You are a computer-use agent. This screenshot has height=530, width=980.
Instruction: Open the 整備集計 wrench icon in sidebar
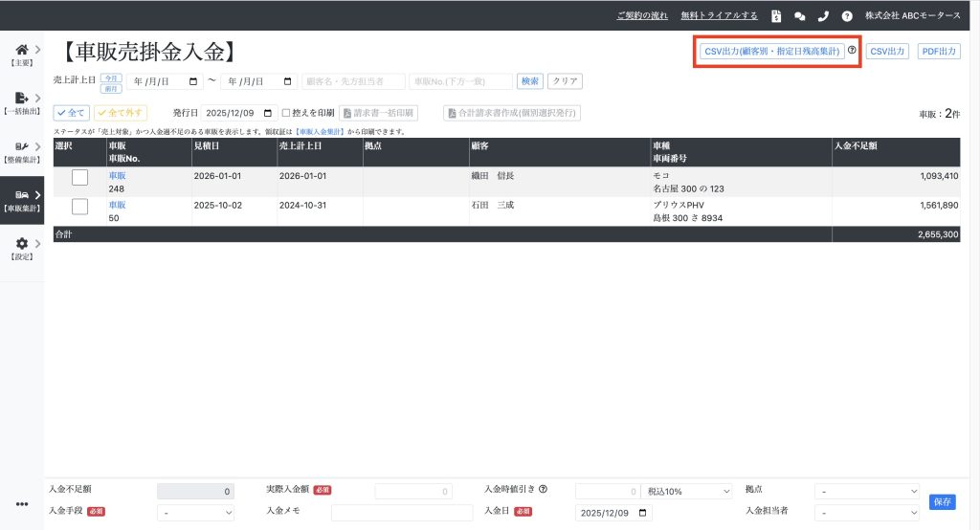pyautogui.click(x=21, y=146)
